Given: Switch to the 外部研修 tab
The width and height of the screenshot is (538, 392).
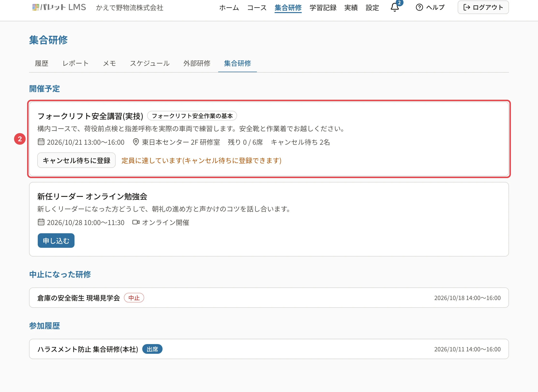Looking at the screenshot, I should point(197,63).
